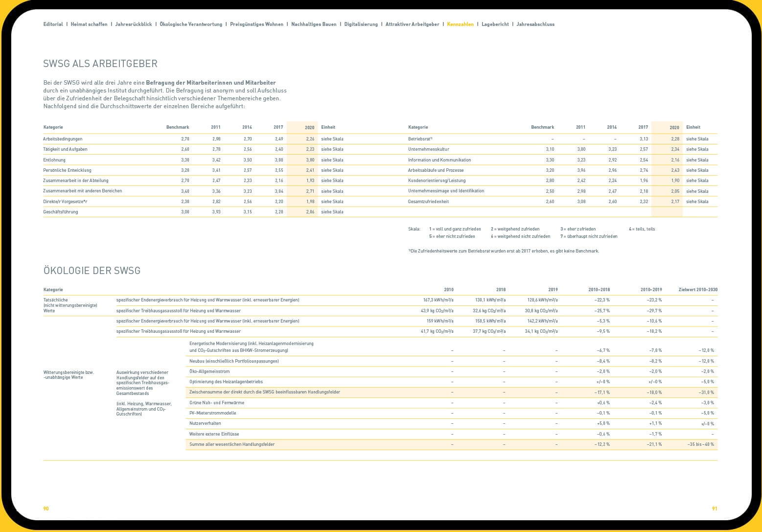Viewport: 762px width, 532px height.
Task: Select the highlighted Kennzahlen tab
Action: click(x=460, y=24)
